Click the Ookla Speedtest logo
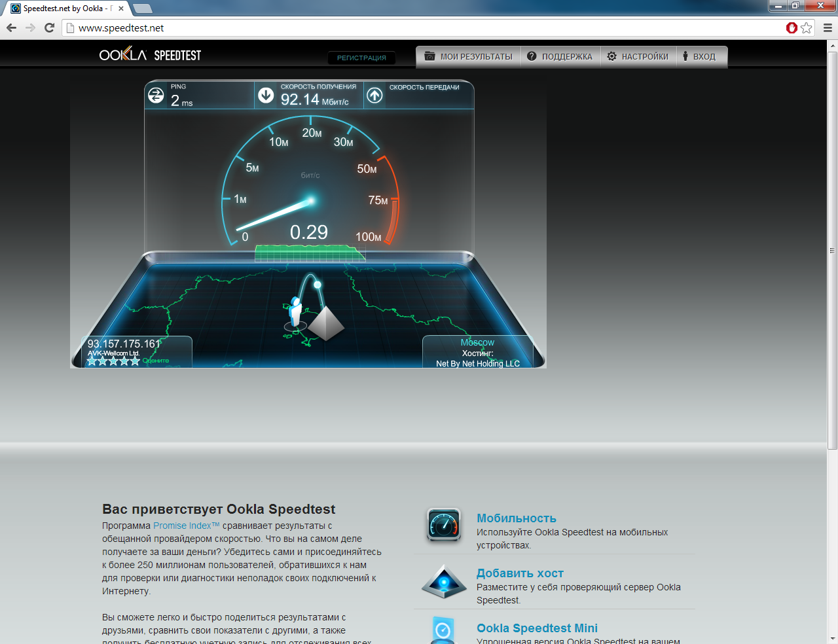This screenshot has width=838, height=644. point(150,55)
